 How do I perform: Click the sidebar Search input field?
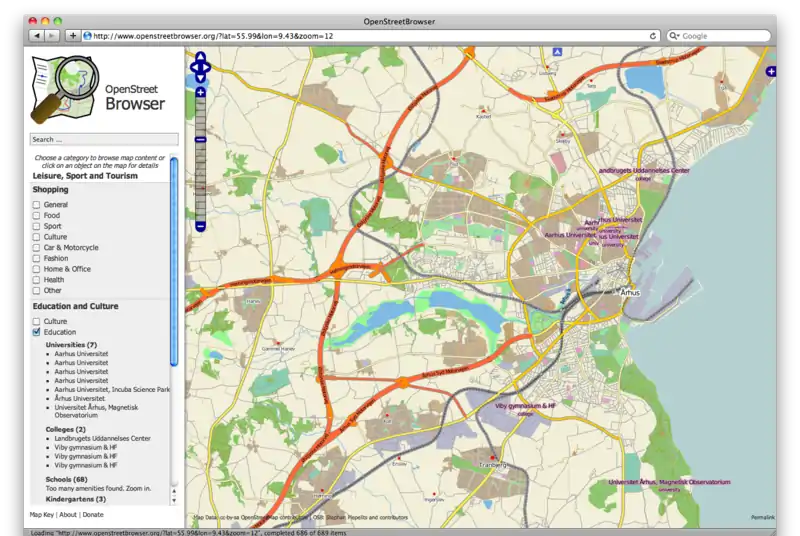pyautogui.click(x=103, y=139)
